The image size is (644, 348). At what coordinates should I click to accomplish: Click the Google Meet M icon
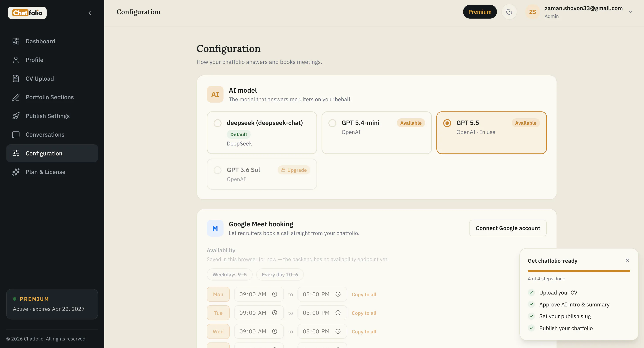point(215,228)
